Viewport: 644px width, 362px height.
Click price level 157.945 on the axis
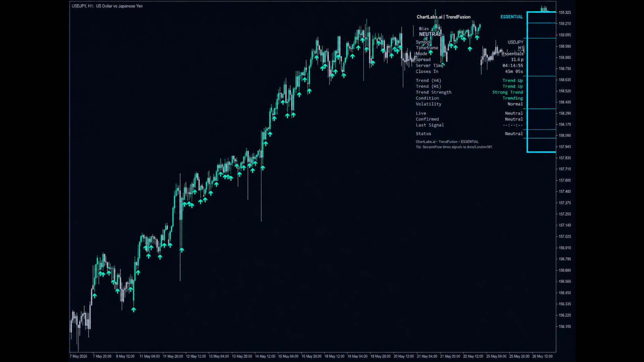tap(565, 147)
